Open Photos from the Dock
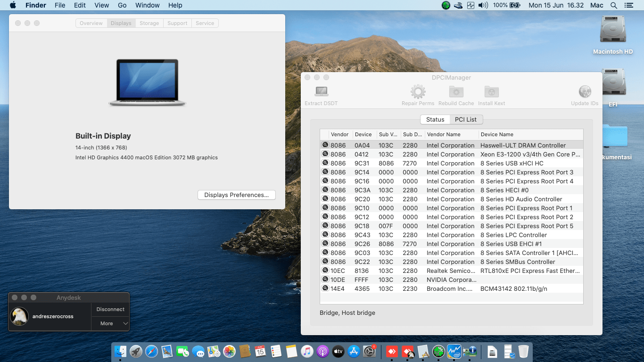 pyautogui.click(x=229, y=351)
